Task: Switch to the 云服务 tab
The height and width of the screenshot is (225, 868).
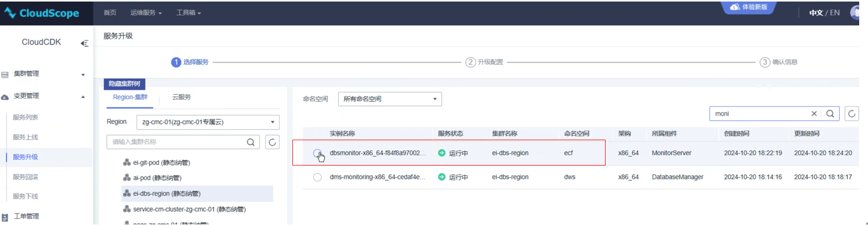Action: pyautogui.click(x=181, y=97)
